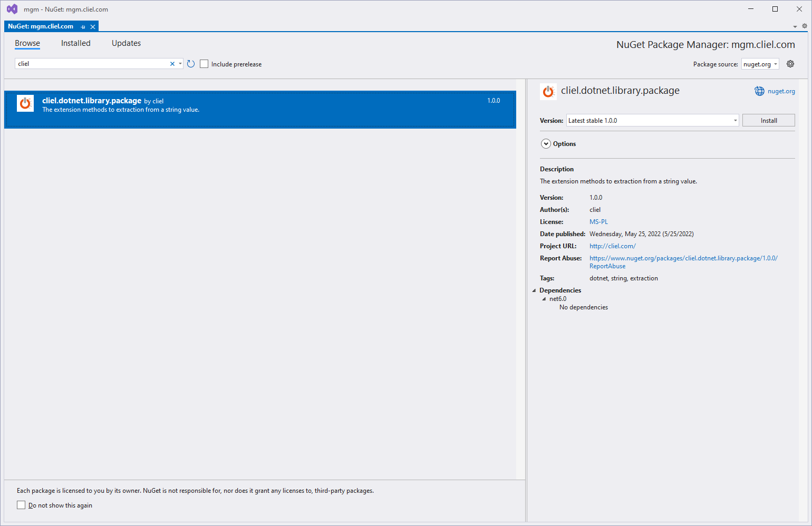Click the package icon in details pane
The image size is (812, 526).
click(548, 92)
